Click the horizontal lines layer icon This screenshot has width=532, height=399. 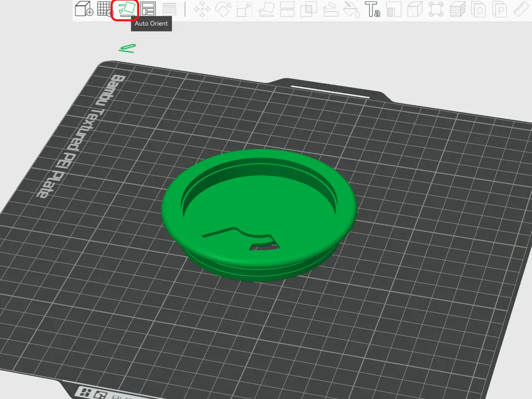pyautogui.click(x=169, y=9)
